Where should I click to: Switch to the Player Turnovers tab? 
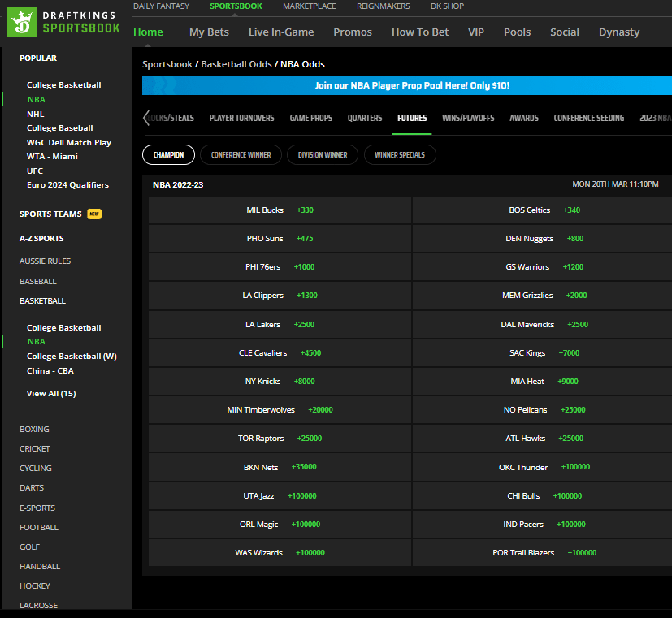point(241,118)
